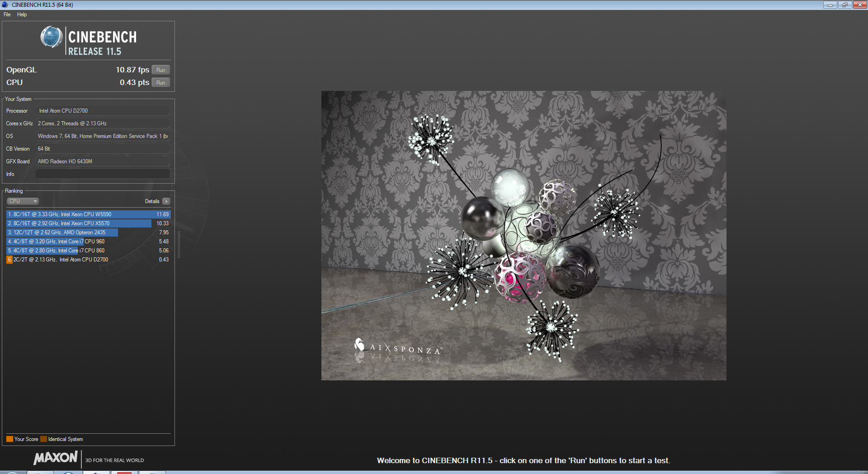This screenshot has width=868, height=474.
Task: Click the brown Identical System legend swatch
Action: (43, 439)
